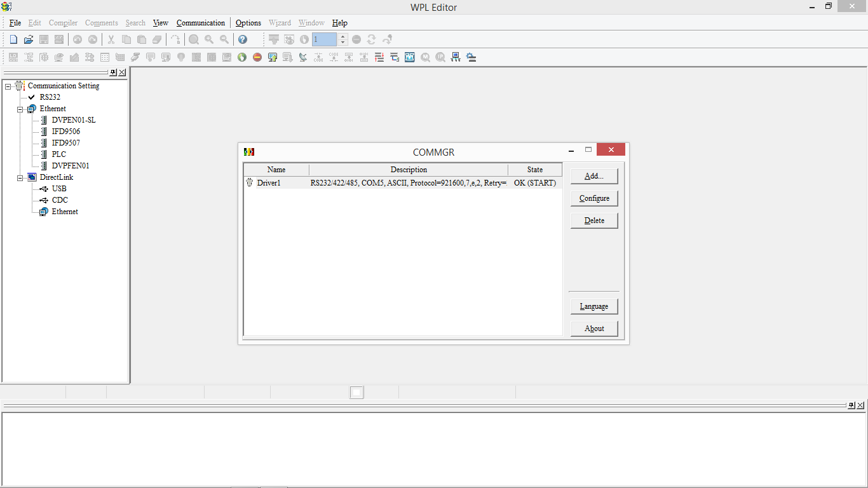Close the bottom output panel
The width and height of the screenshot is (868, 488).
click(x=860, y=405)
